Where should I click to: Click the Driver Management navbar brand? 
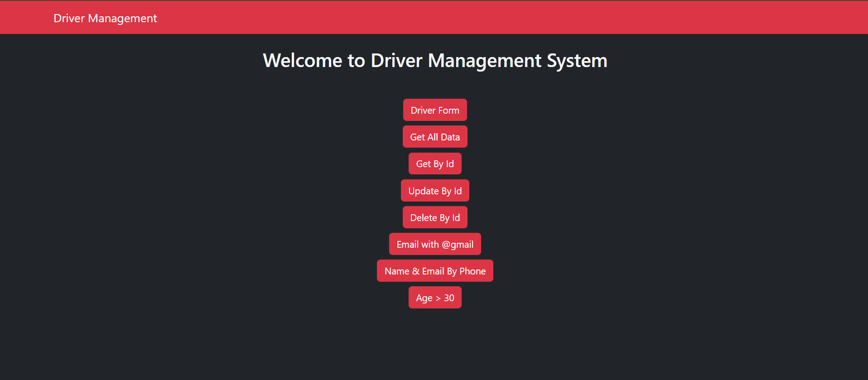click(105, 18)
